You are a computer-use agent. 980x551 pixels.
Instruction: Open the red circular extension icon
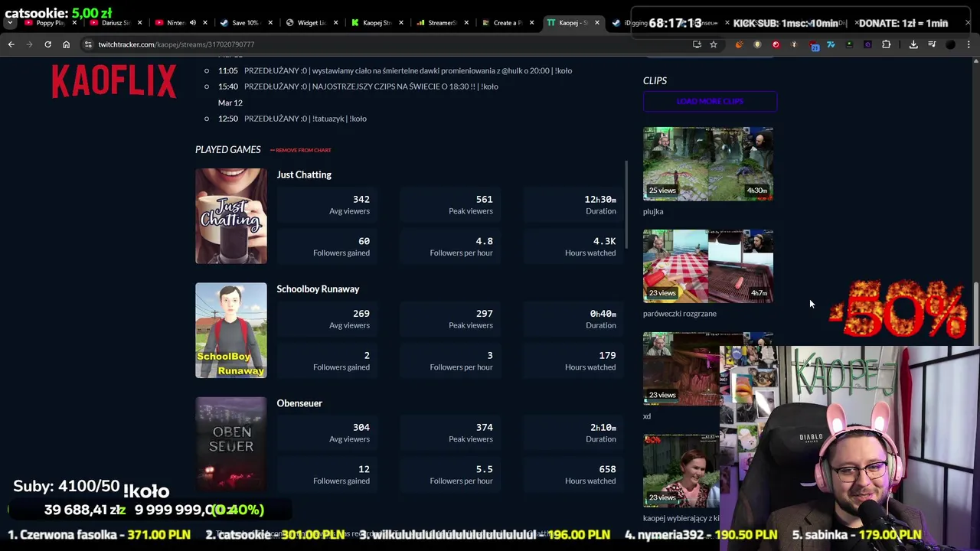[776, 44]
